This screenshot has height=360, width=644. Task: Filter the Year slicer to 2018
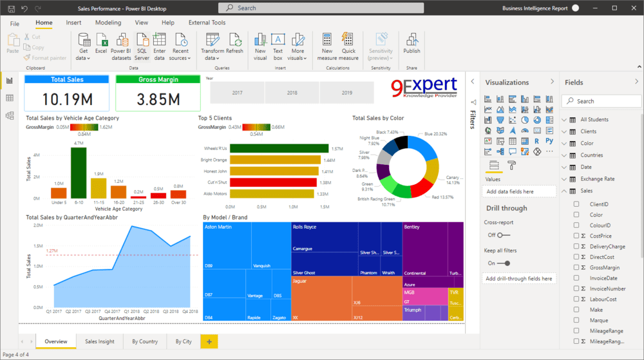(x=292, y=93)
